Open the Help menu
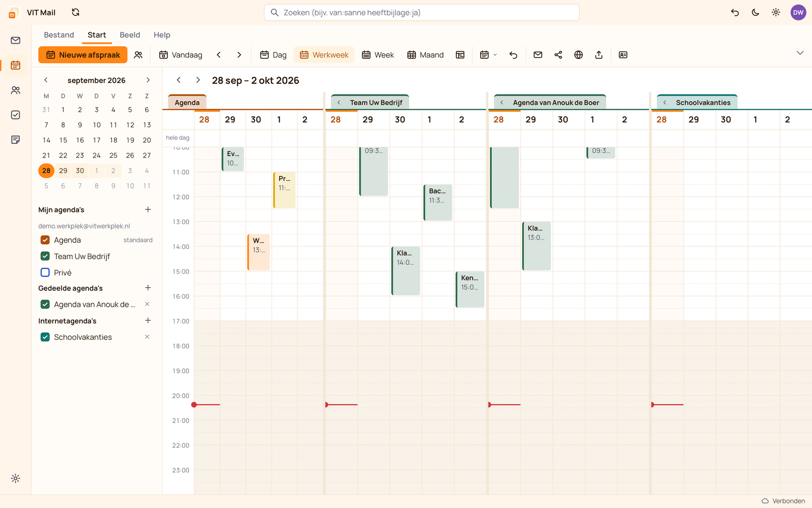Screen dimensions: 812x508 click(162, 35)
